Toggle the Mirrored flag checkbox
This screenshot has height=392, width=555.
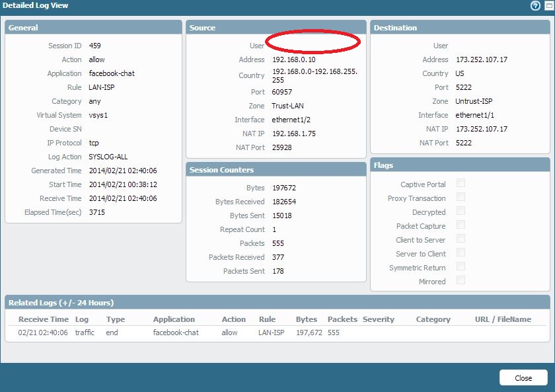click(461, 280)
